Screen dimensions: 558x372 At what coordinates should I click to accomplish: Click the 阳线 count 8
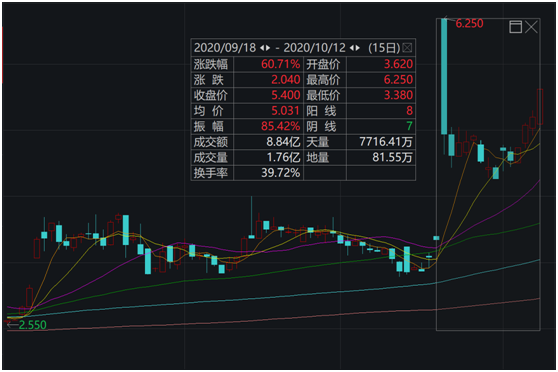click(x=409, y=111)
